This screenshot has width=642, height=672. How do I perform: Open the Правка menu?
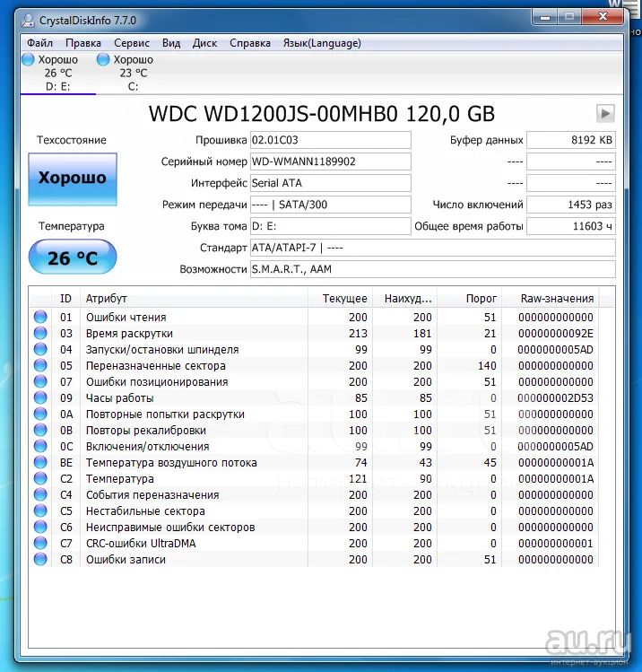click(x=83, y=43)
